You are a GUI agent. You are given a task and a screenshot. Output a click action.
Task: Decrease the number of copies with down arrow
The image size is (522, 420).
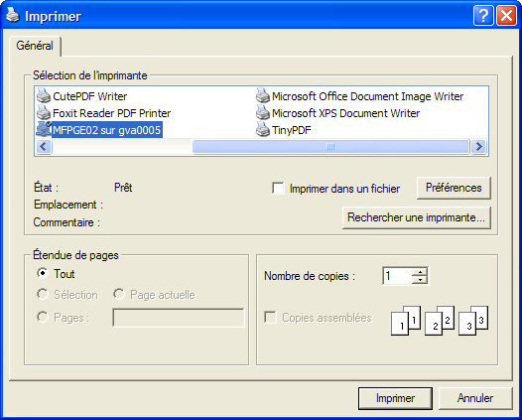tap(420, 279)
